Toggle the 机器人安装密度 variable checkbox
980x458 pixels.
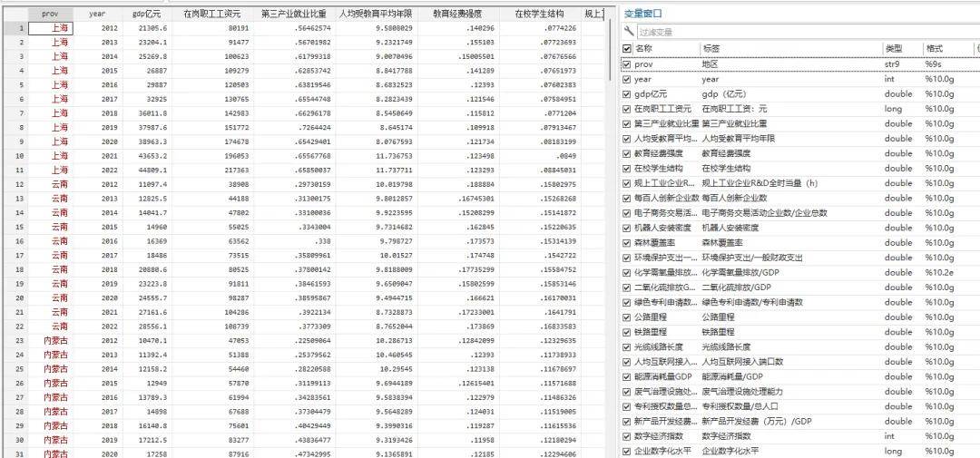(x=627, y=228)
